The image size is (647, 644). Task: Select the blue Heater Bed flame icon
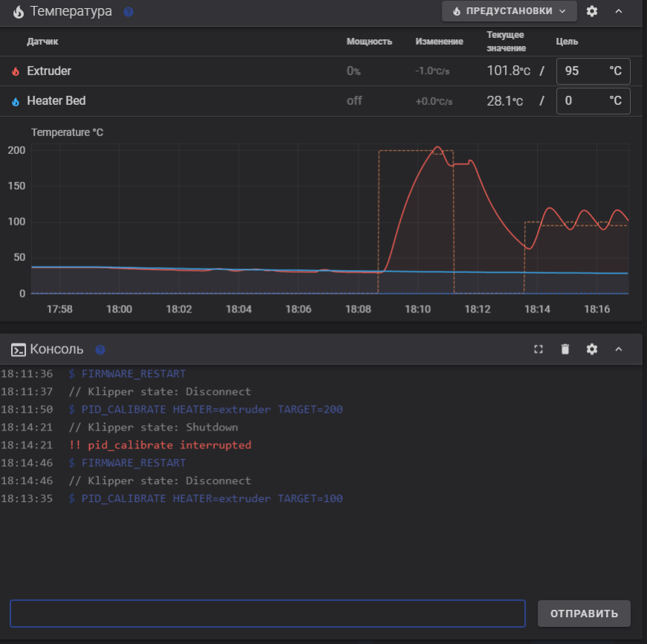click(x=16, y=101)
